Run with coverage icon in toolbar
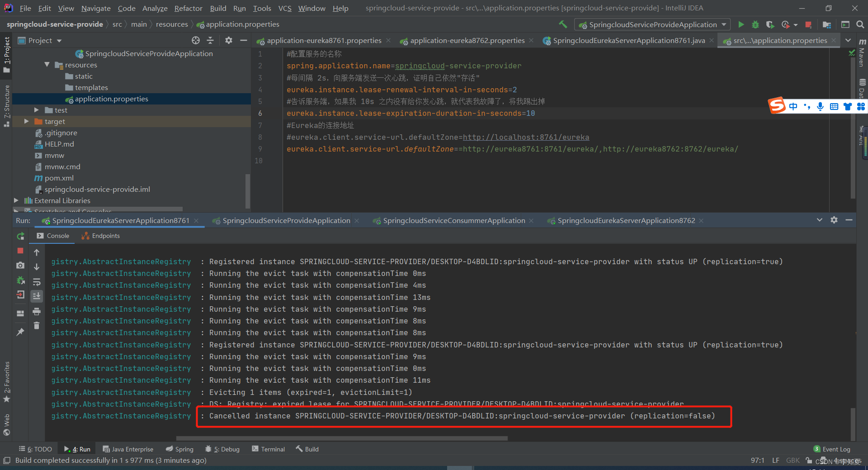Viewport: 868px width, 470px height. pos(770,24)
